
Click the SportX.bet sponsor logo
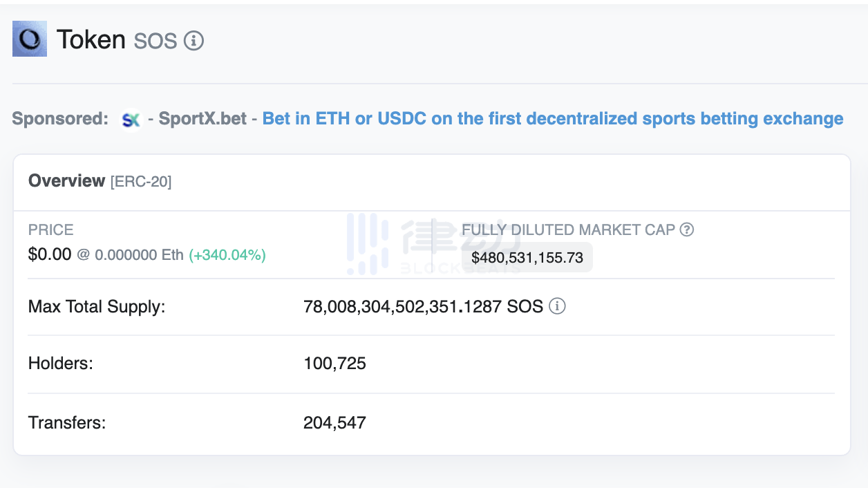point(131,120)
